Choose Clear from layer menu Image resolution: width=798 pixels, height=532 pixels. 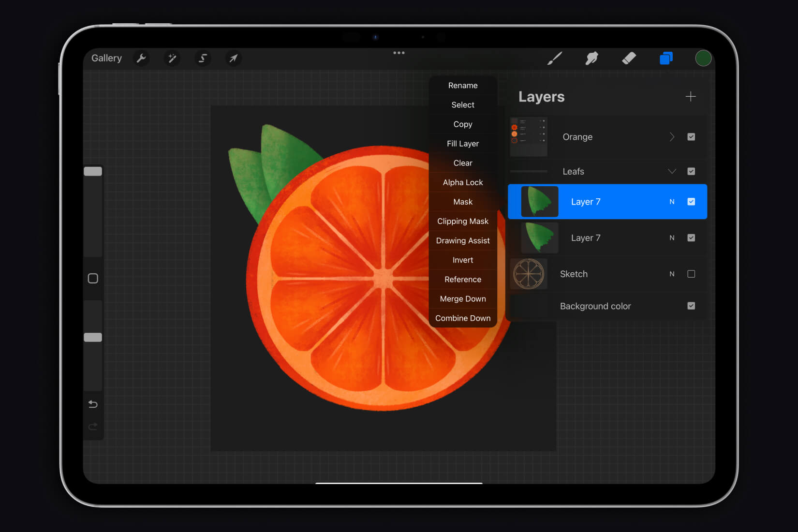tap(463, 163)
